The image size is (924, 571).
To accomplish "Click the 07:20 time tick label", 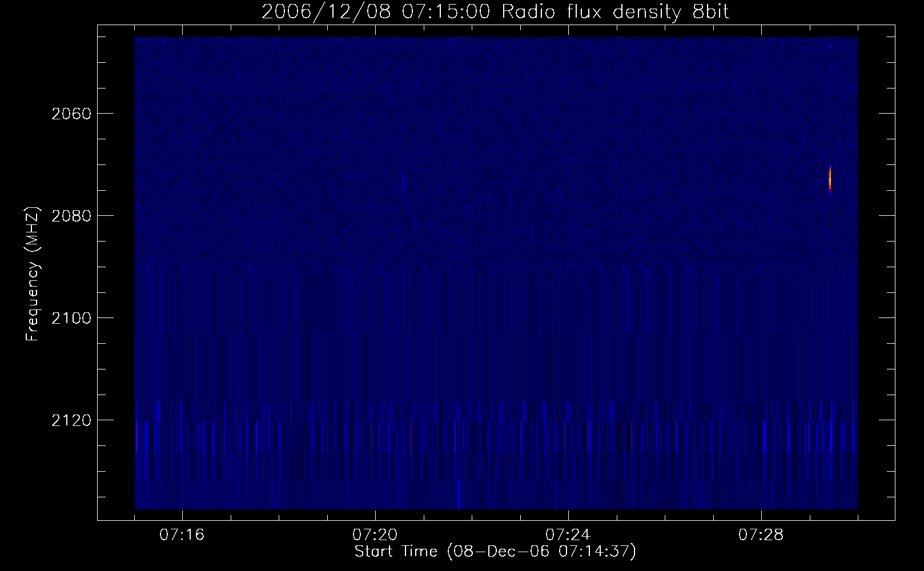I will click(x=375, y=535).
